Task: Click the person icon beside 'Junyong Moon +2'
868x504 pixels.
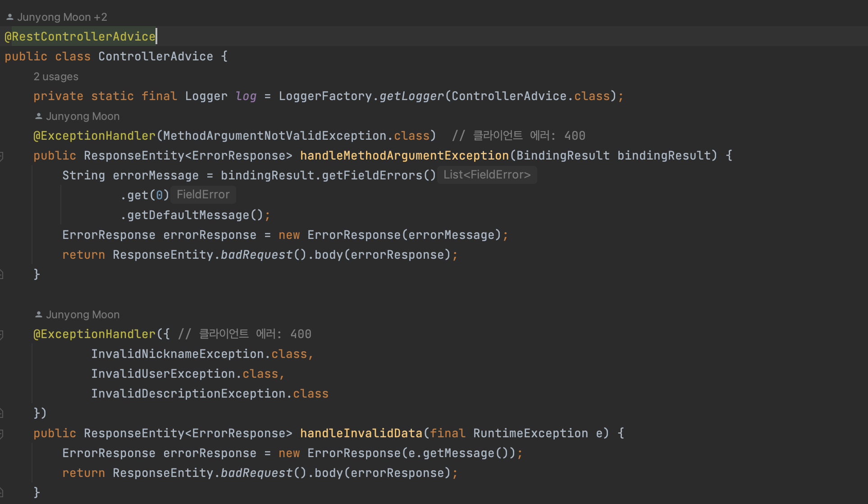Action: pyautogui.click(x=9, y=17)
